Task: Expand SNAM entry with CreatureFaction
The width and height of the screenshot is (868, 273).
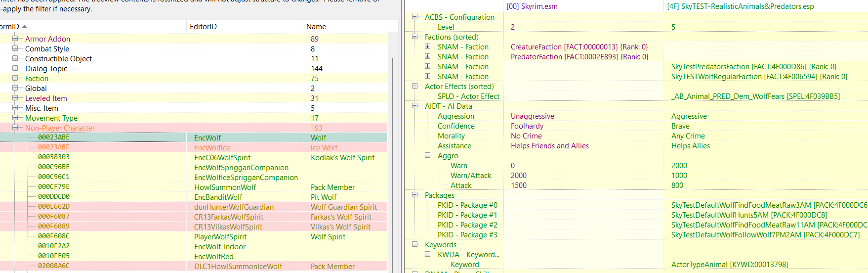Action: [427, 46]
